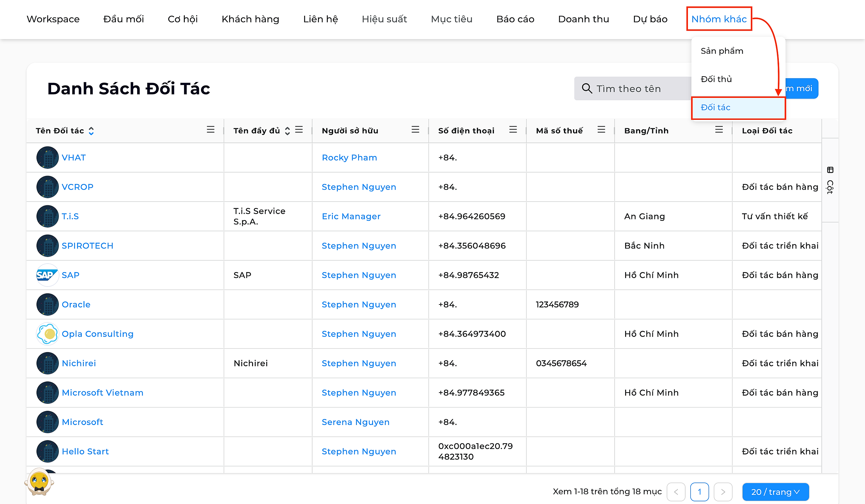Click the Oracle partner avatar

coord(47,304)
